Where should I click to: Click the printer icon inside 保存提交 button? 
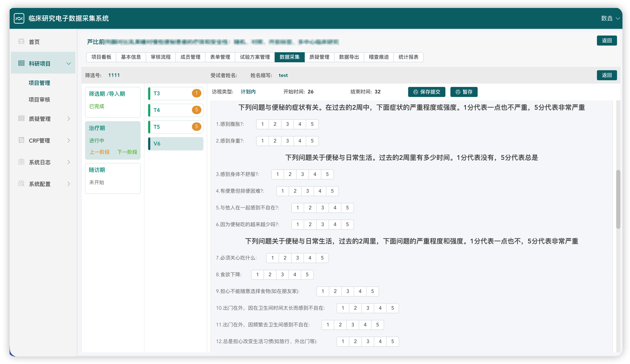(x=415, y=92)
